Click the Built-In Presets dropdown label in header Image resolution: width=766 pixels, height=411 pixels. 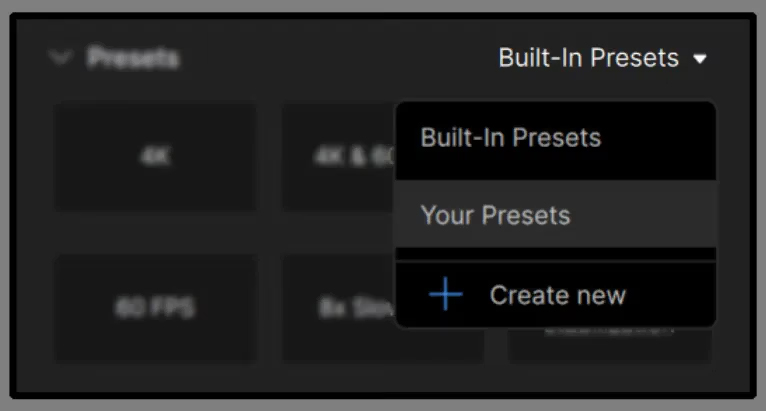588,58
